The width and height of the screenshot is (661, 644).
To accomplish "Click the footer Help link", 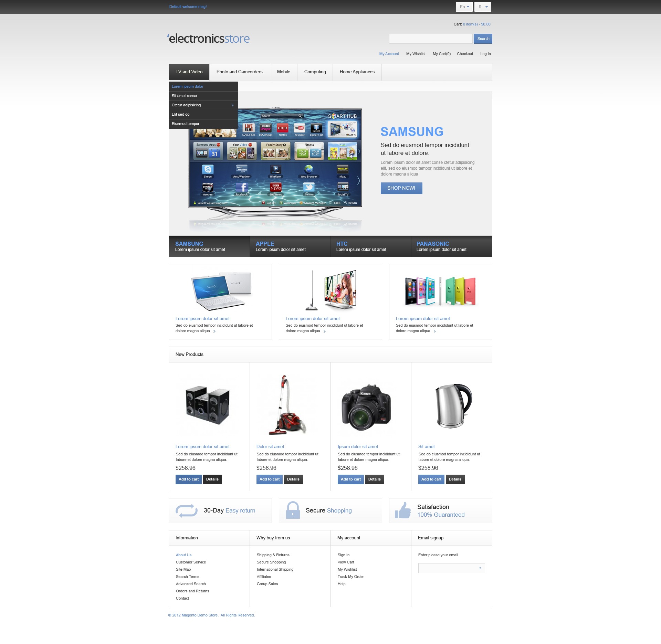I will click(342, 584).
